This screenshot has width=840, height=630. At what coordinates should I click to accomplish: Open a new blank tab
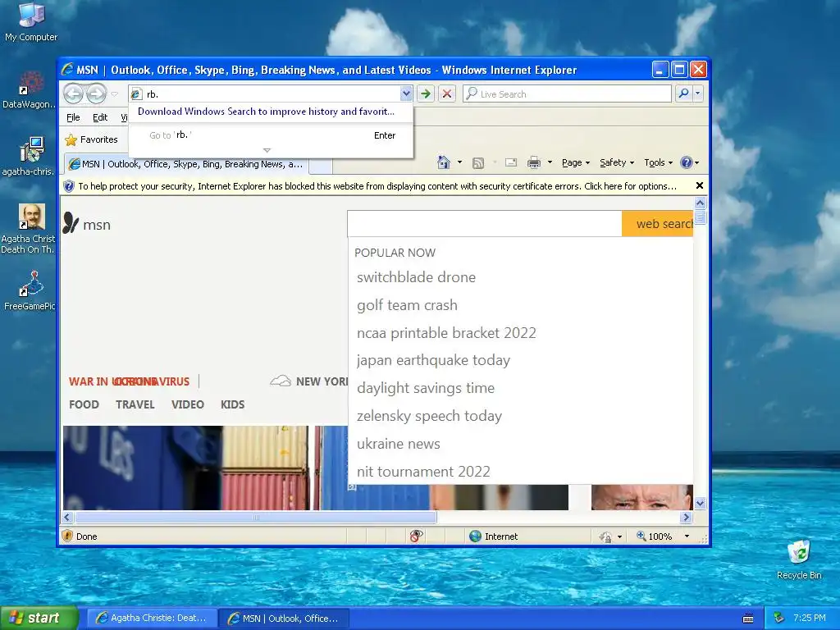(321, 166)
